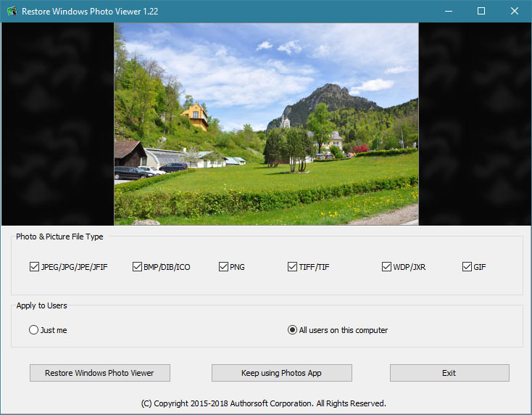532x415 pixels.
Task: Click the 'Restore Windows Photo Viewer 1.22' title text
Action: coord(90,12)
